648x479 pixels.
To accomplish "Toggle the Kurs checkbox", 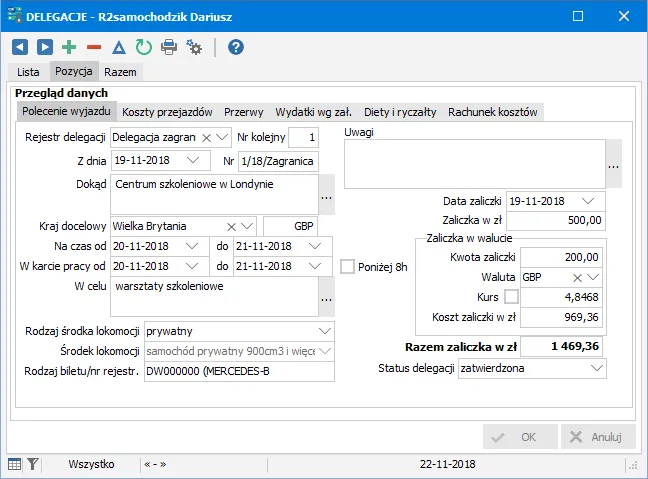I will [x=511, y=297].
